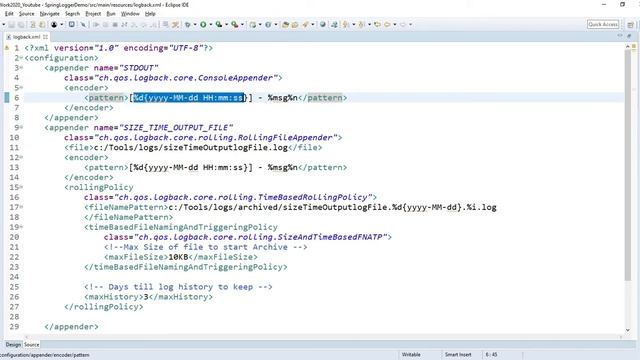Collapse the SIZE_TIME_OUTPUT_FILE appender fold on line 9
This screenshot has height=360, width=640.
point(21,127)
